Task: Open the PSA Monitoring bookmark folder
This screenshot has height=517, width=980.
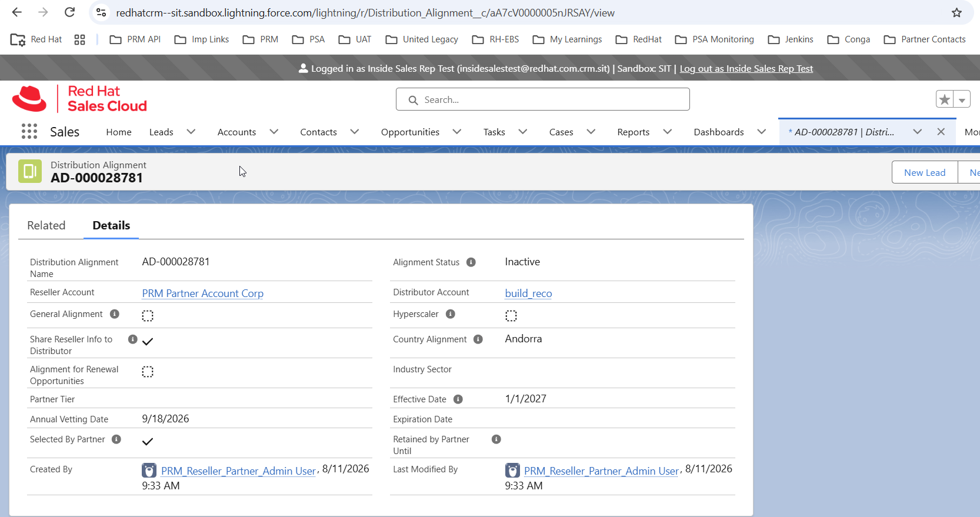Action: (715, 39)
